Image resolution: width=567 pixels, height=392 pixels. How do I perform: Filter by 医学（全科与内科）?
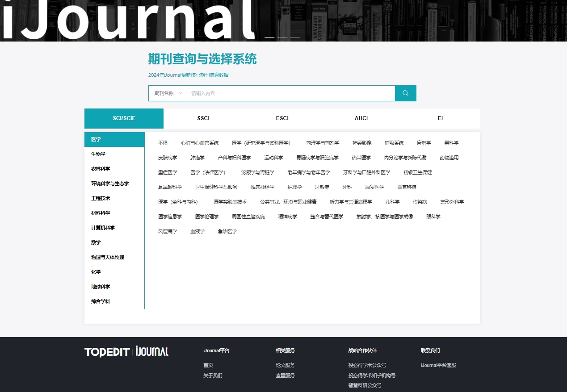point(179,202)
